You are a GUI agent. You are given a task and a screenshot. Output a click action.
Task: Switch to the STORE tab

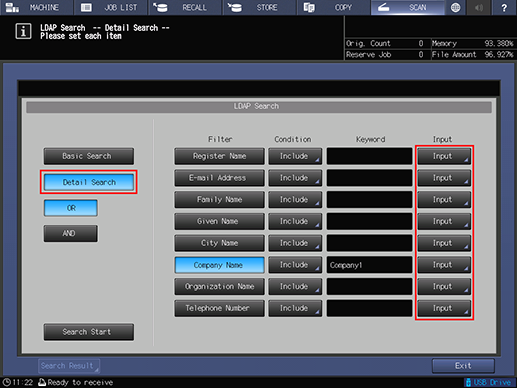259,7
